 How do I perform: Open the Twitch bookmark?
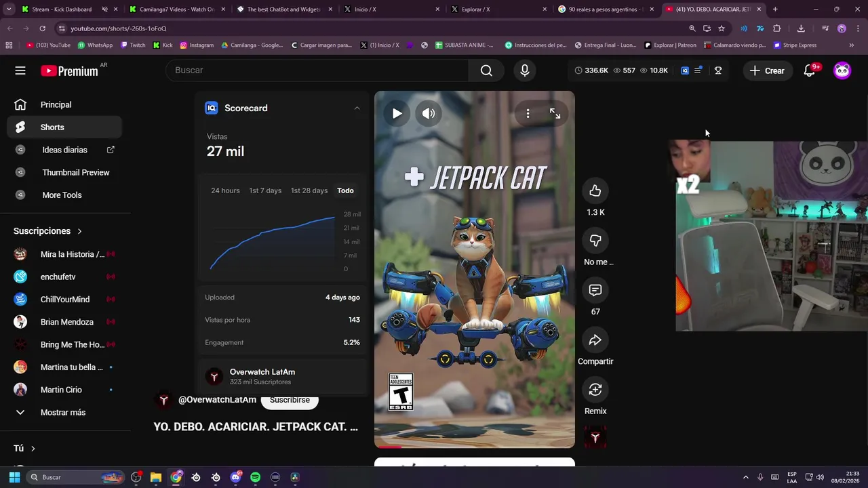133,45
